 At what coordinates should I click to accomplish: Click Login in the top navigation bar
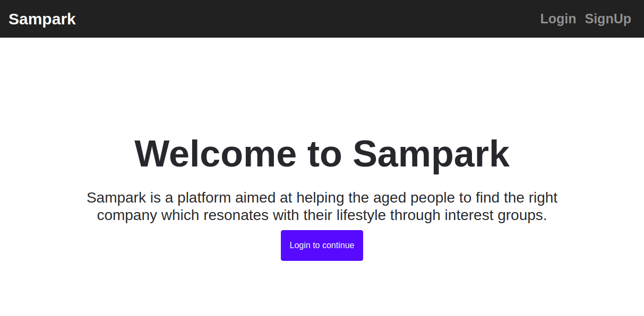[x=558, y=19]
